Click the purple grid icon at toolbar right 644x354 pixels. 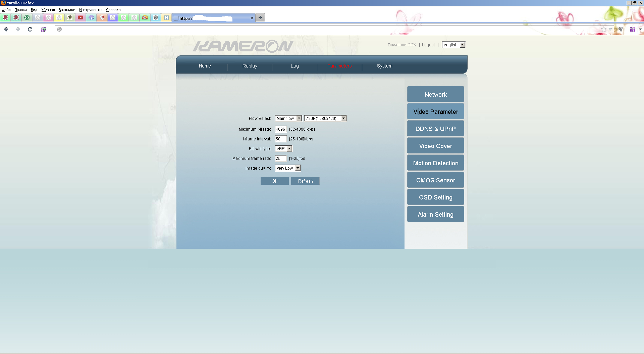pyautogui.click(x=632, y=29)
